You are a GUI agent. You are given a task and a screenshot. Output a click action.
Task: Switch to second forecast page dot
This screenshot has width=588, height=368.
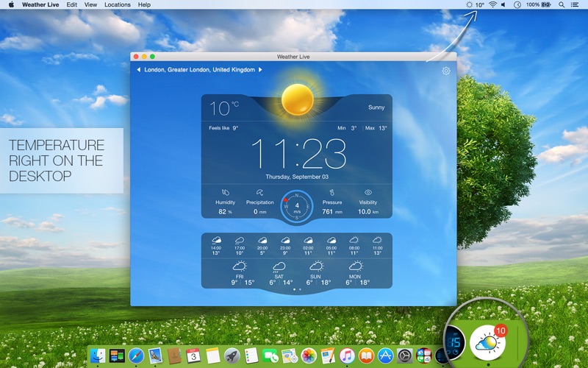click(x=300, y=290)
